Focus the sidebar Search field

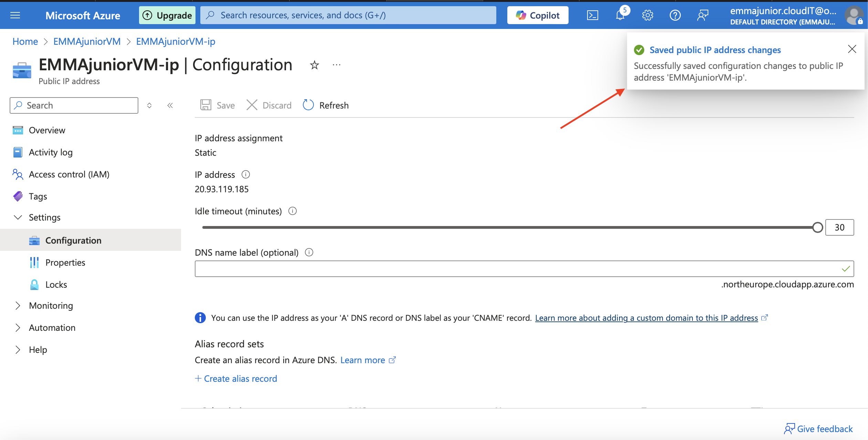pos(74,105)
